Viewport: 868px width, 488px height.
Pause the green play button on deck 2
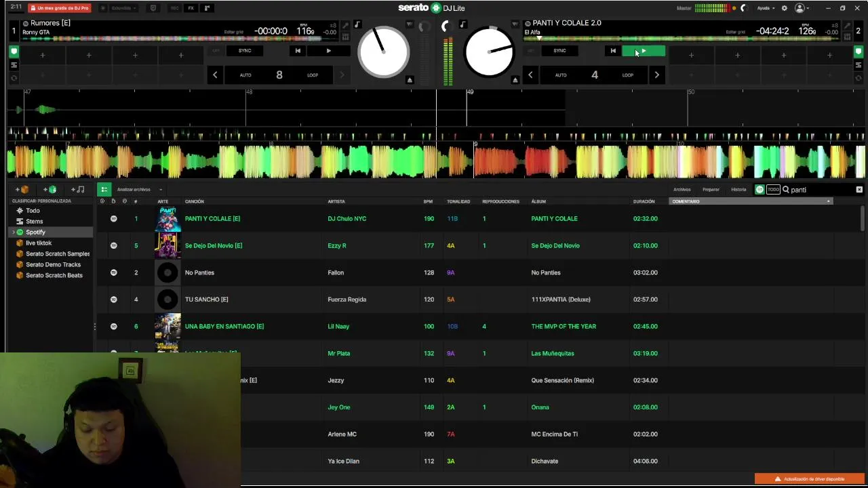pos(644,51)
